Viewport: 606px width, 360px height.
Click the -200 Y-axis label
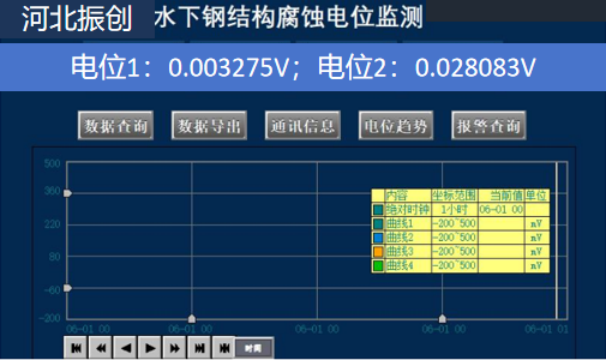tap(49, 318)
